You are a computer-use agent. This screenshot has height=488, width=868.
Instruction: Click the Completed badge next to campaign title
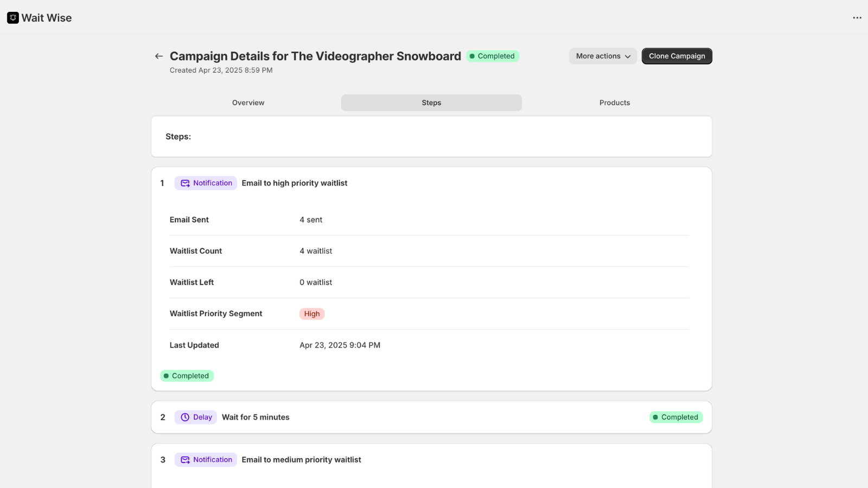click(493, 56)
